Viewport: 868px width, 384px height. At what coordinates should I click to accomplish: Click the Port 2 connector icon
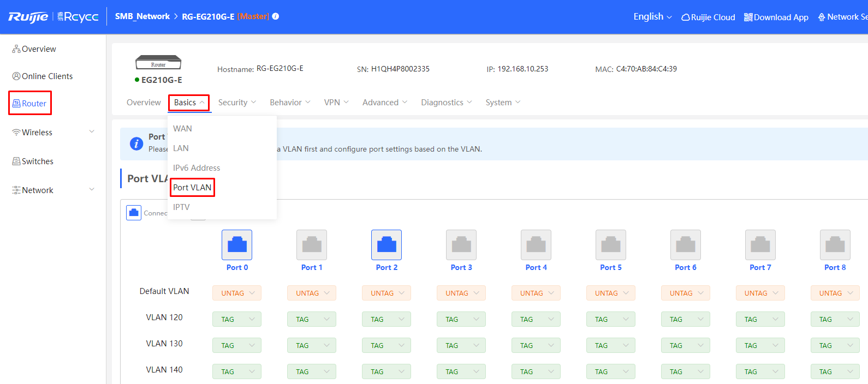(x=387, y=245)
